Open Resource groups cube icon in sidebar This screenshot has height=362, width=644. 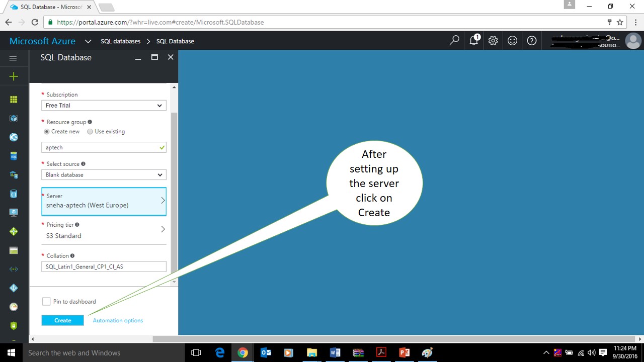[14, 118]
